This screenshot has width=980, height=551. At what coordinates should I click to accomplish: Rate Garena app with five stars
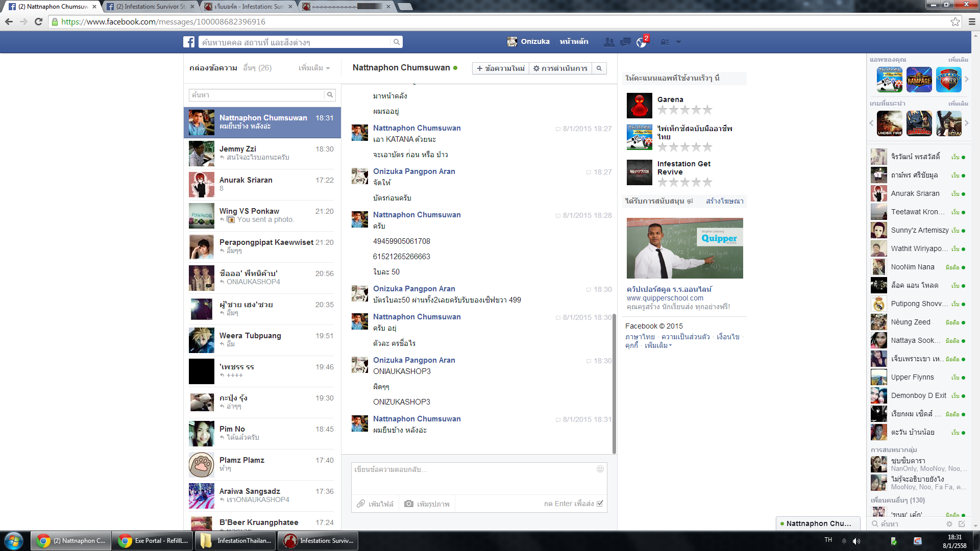coord(707,110)
